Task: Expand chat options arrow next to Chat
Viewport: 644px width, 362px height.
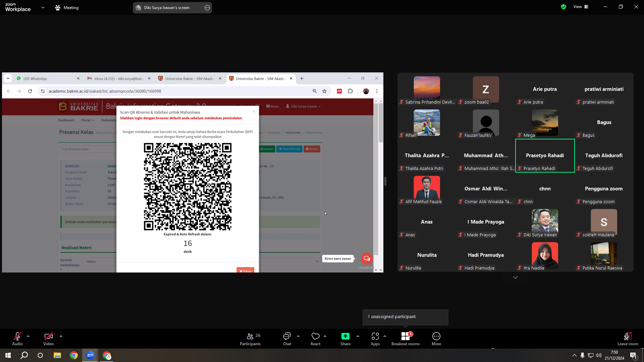Action: point(298,336)
